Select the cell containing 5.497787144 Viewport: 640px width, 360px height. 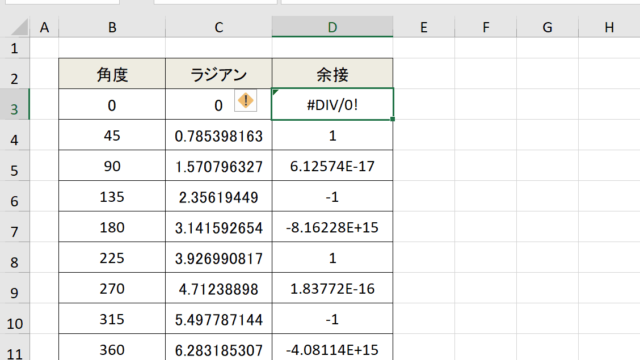click(x=219, y=319)
